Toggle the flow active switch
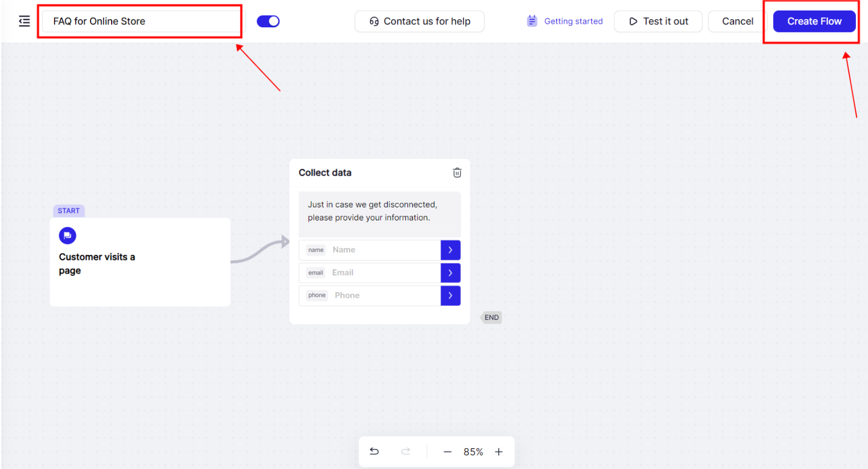Viewport: 868px width, 469px height. [268, 21]
